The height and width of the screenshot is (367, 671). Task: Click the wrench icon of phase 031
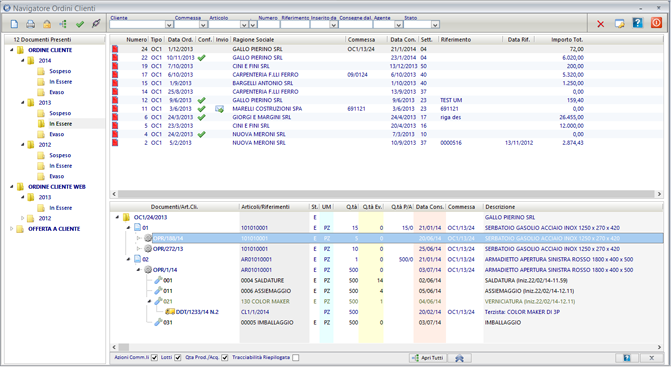158,323
